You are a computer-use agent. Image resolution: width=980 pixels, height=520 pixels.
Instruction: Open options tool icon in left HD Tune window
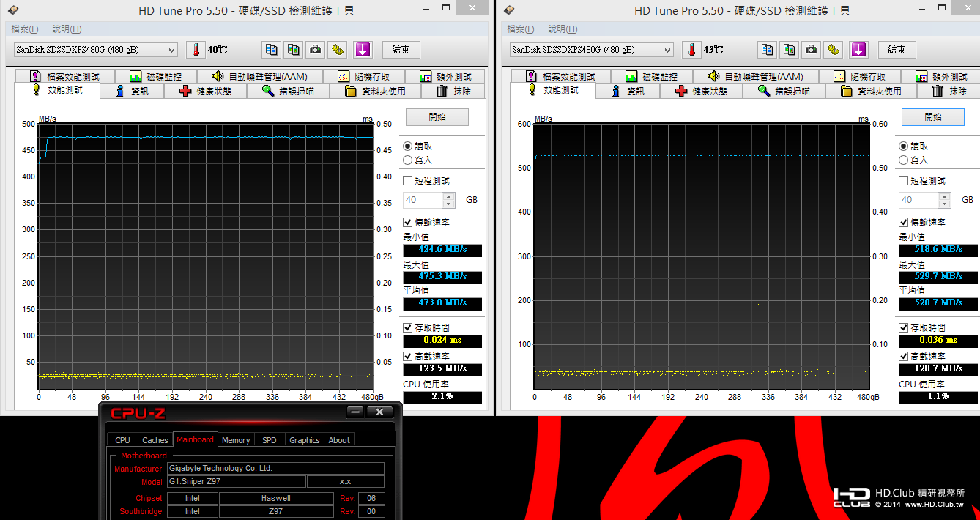(x=338, y=50)
